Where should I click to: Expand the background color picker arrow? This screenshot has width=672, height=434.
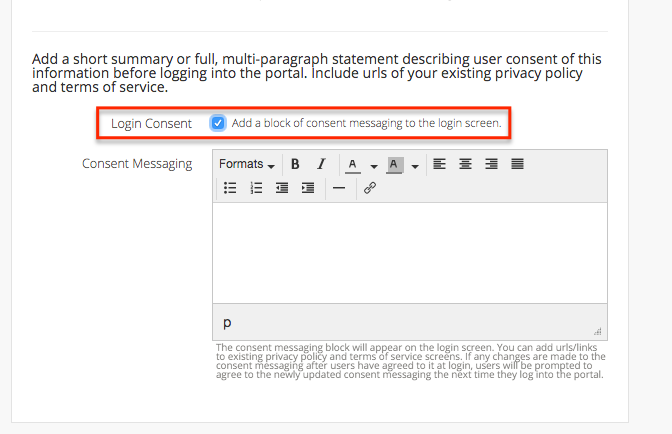click(414, 165)
